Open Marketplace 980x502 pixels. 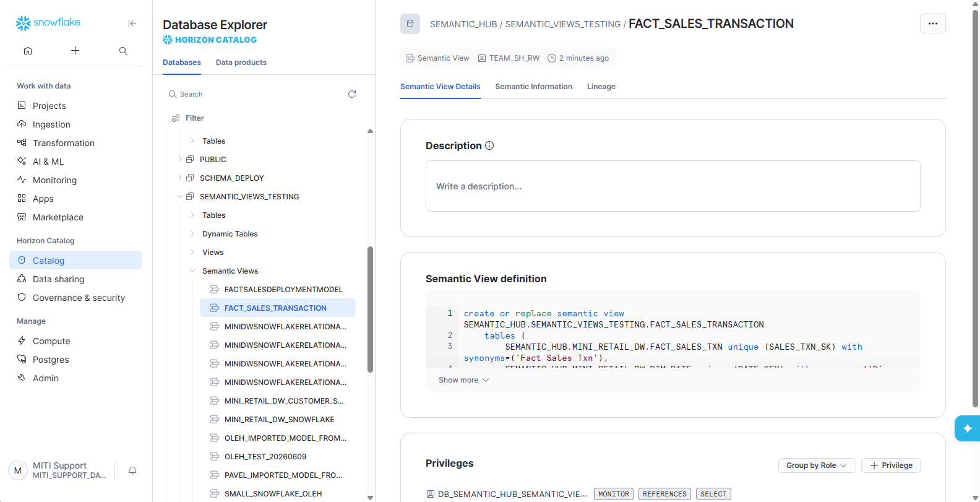click(75, 217)
